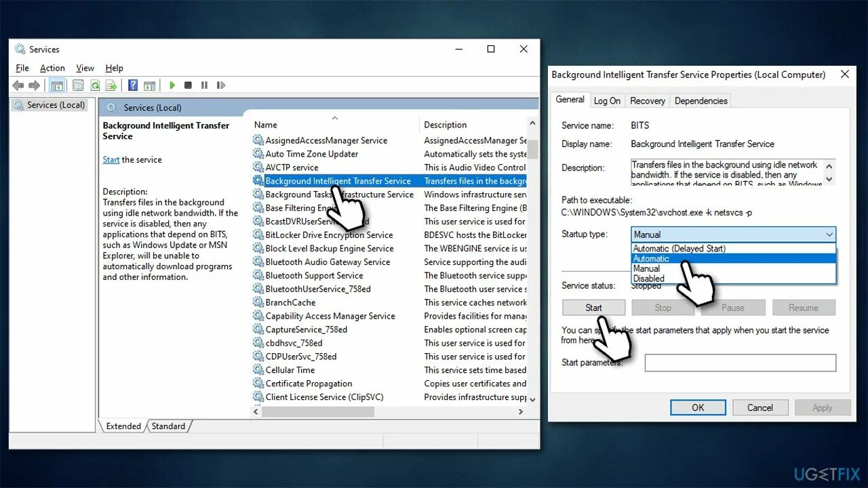Image resolution: width=868 pixels, height=488 pixels.
Task: Click the Stop button in Properties dialog
Action: point(663,308)
